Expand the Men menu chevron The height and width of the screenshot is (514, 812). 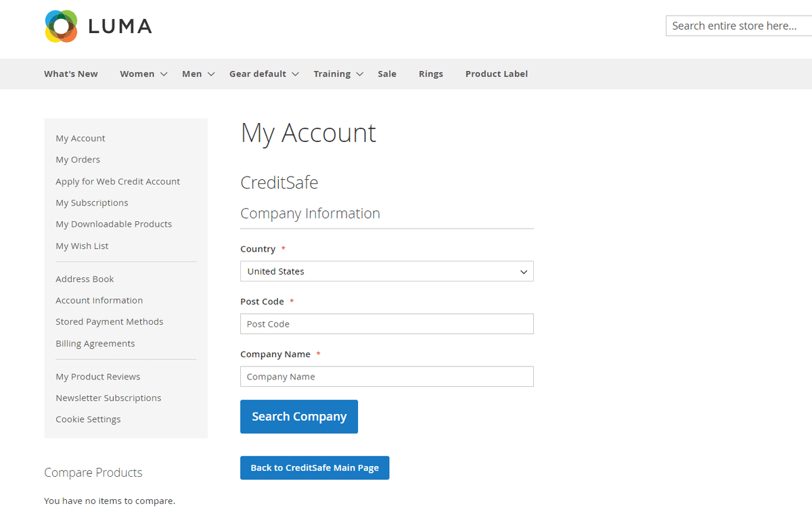coord(211,74)
